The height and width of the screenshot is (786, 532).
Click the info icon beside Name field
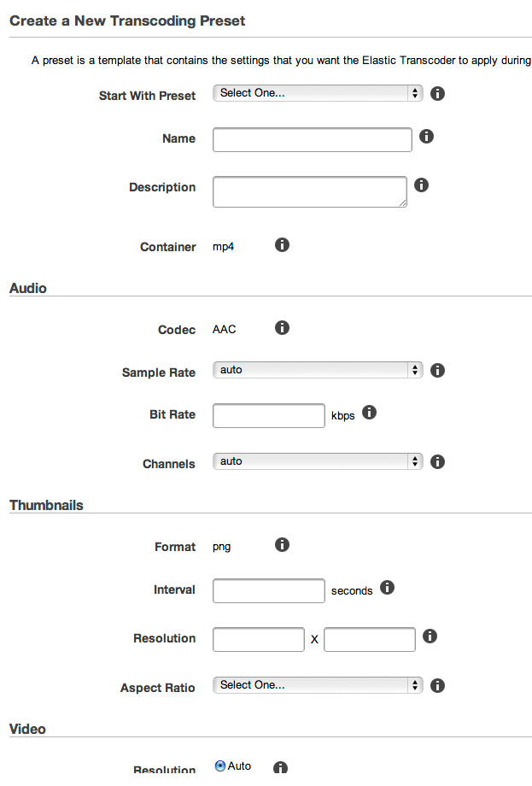[427, 136]
